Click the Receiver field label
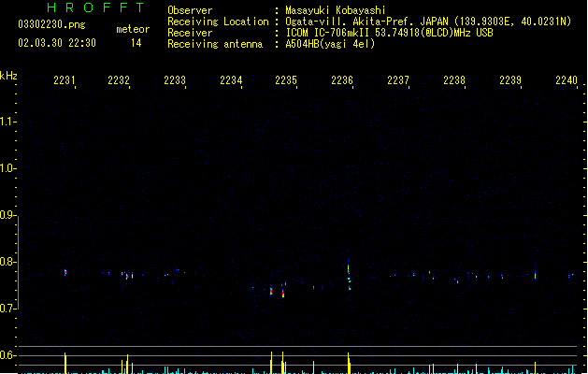Screen dimensions: 588x374 tap(190, 33)
